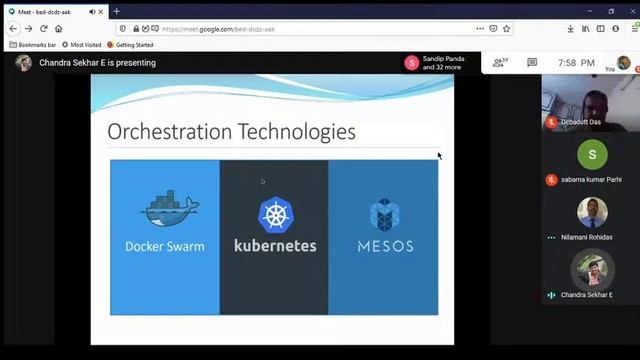Image resolution: width=640 pixels, height=360 pixels.
Task: Reload the Meet page
Action: tap(44, 29)
